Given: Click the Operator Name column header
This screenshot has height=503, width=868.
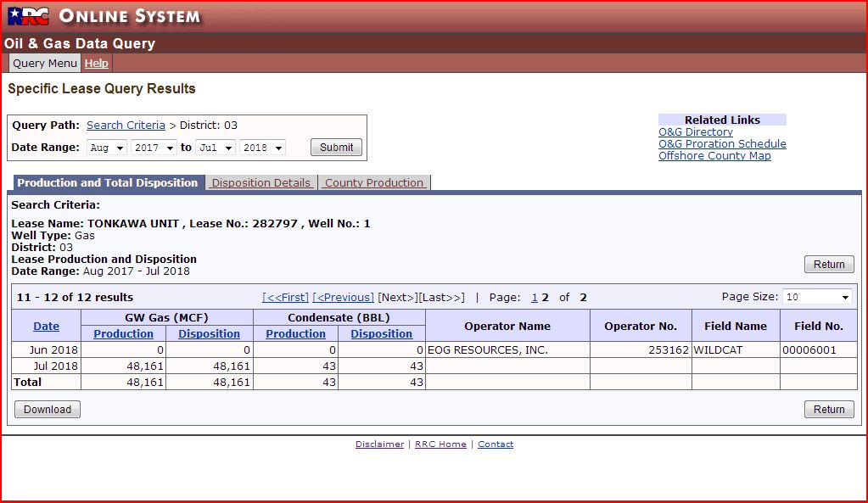Looking at the screenshot, I should 507,326.
